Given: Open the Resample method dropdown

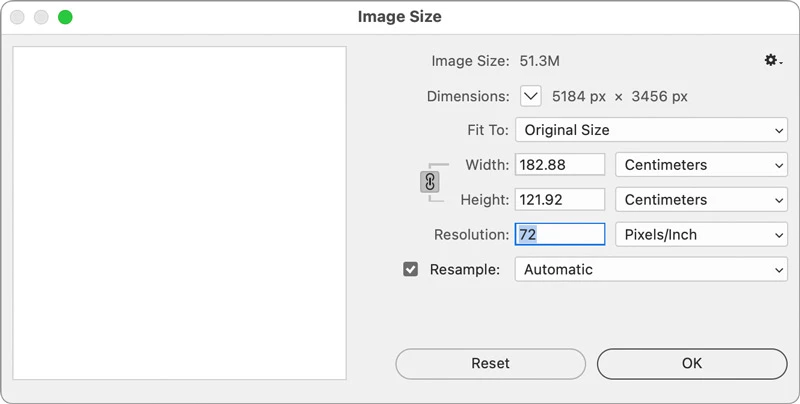Looking at the screenshot, I should (651, 269).
